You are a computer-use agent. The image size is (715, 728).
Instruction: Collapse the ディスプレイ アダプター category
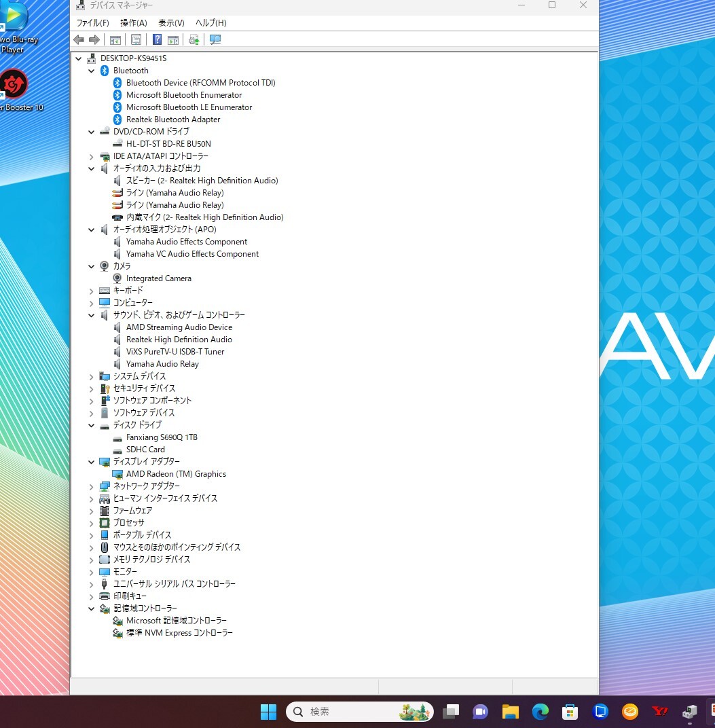click(92, 462)
